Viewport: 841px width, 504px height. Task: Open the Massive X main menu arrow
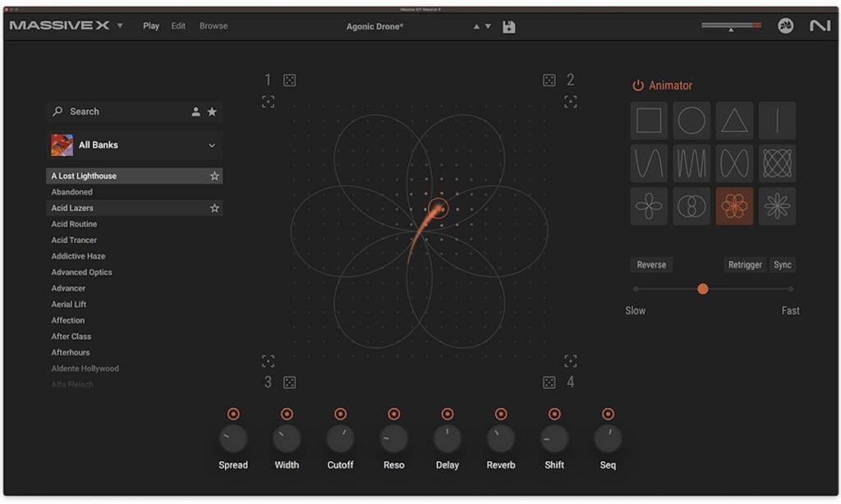120,25
